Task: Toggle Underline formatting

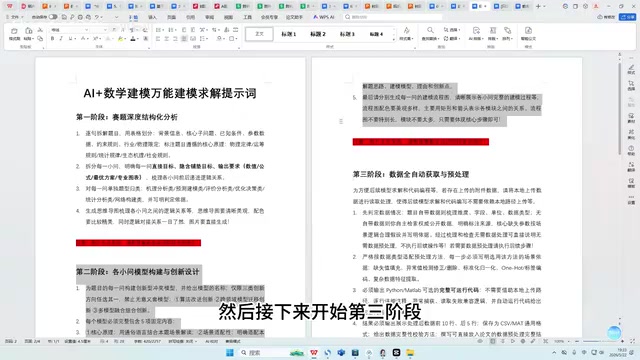Action: point(70,38)
